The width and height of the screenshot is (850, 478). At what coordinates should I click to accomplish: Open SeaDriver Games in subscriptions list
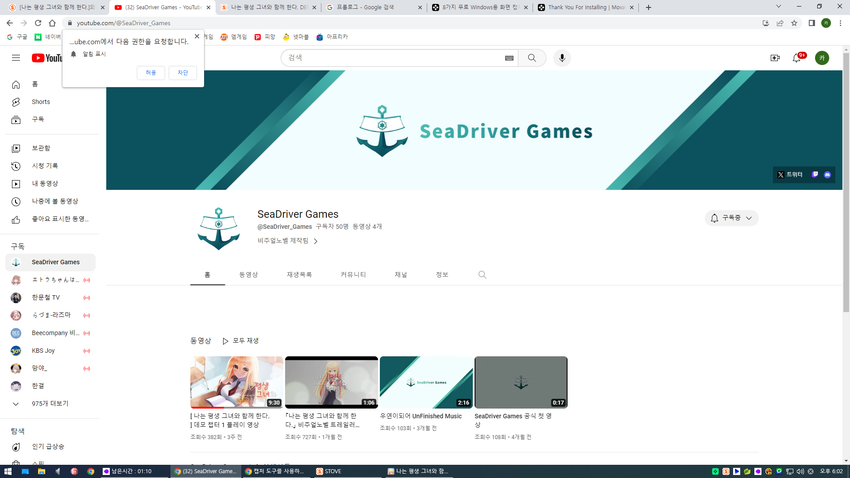pos(50,262)
